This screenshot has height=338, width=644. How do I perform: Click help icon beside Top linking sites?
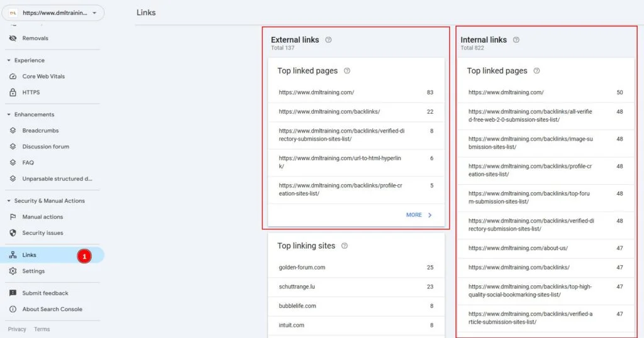pos(345,246)
